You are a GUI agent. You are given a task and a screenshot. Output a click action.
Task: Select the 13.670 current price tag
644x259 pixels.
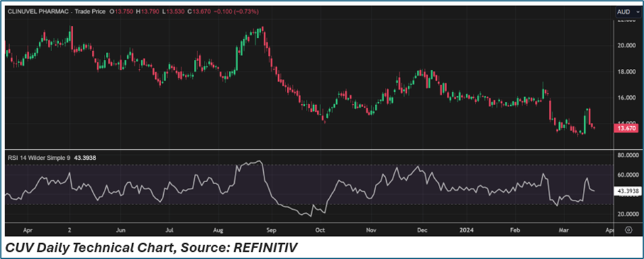(626, 128)
